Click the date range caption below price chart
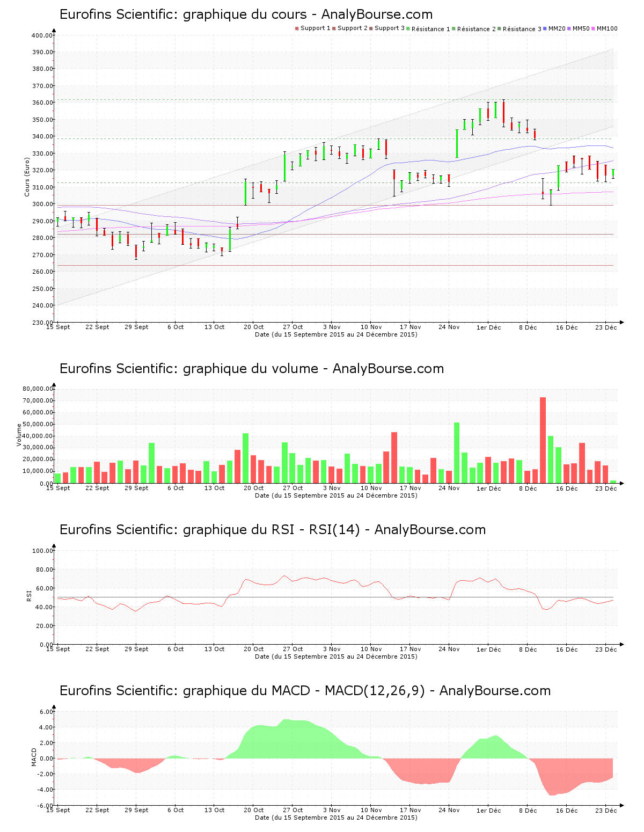The image size is (644, 832). (336, 334)
